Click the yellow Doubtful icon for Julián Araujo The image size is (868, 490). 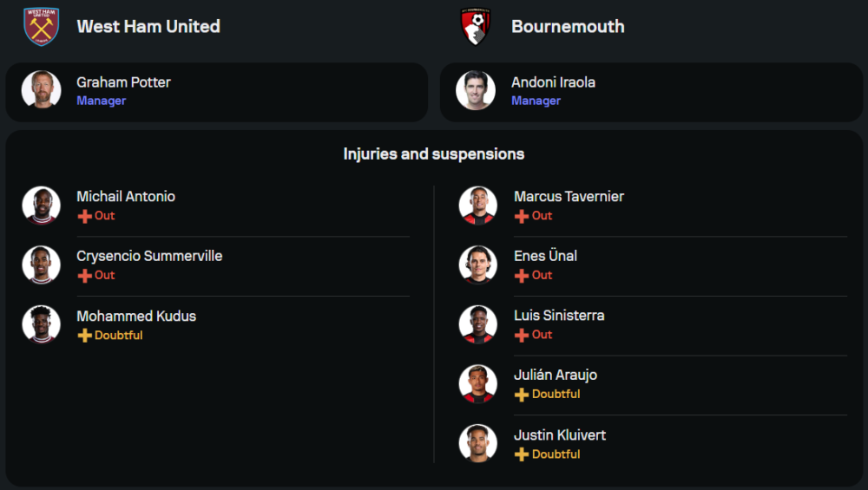(x=522, y=395)
